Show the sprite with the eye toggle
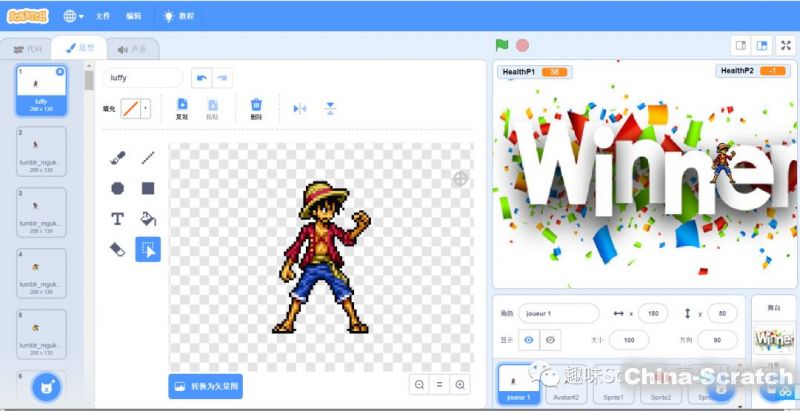Image resolution: width=800 pixels, height=411 pixels. [529, 340]
